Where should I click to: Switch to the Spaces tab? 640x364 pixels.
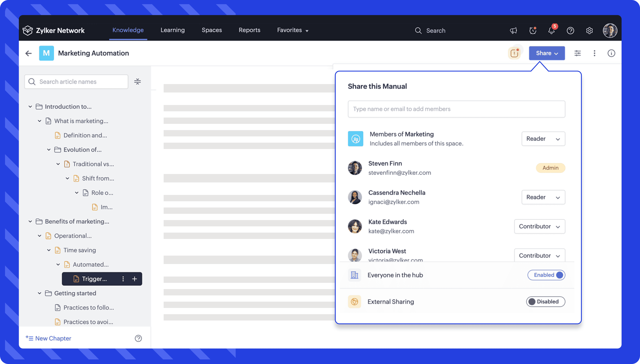[212, 30]
